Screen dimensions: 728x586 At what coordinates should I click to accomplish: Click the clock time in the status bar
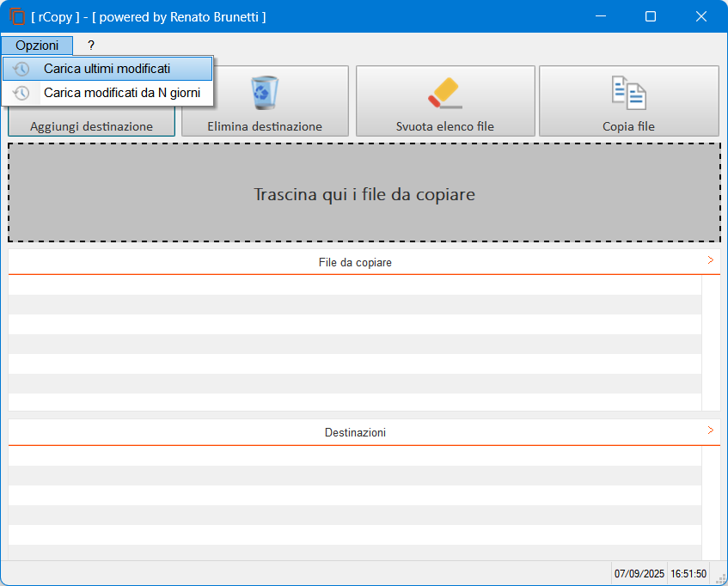coord(688,573)
